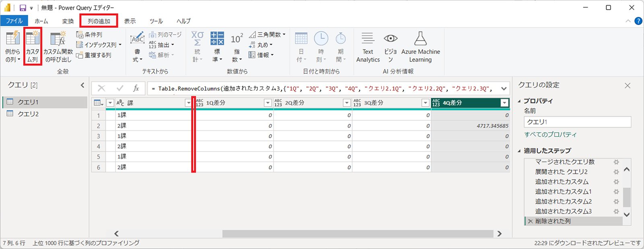Click Duplicate Column (重複する列)

93,55
